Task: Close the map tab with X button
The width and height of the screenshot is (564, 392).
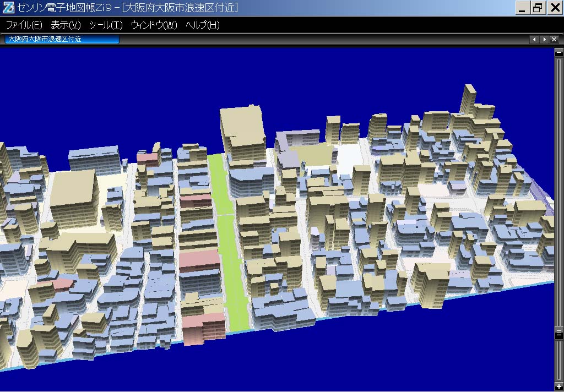Action: (554, 40)
